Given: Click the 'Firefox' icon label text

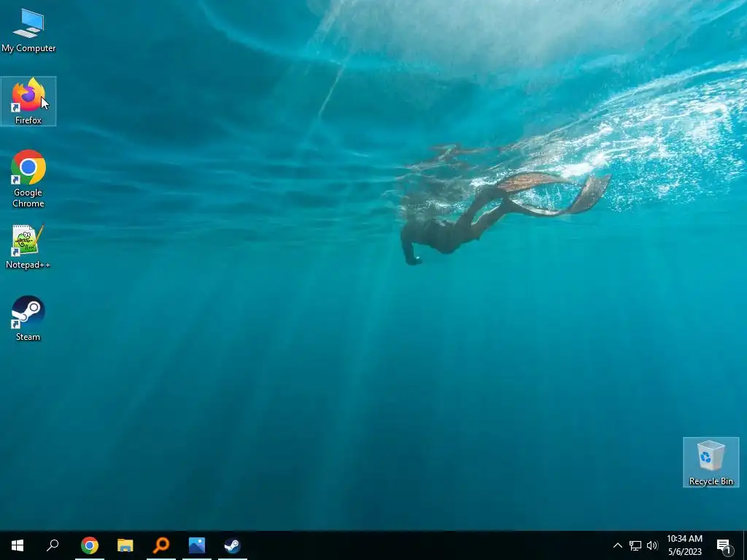Looking at the screenshot, I should pos(28,120).
